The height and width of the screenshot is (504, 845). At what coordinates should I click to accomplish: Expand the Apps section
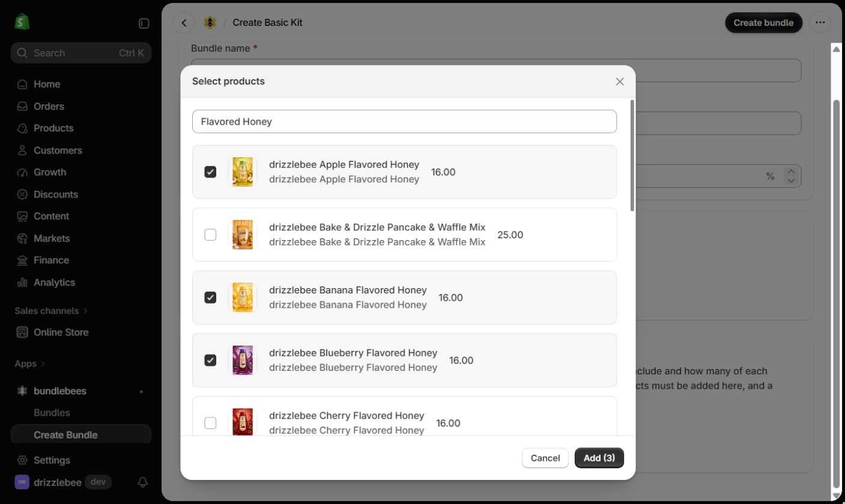[x=30, y=364]
